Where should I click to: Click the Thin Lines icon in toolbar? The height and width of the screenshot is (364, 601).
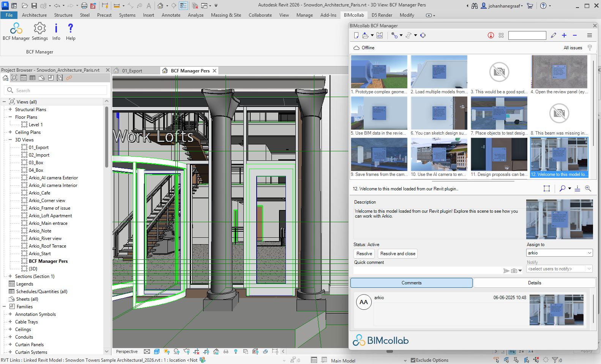point(183,6)
